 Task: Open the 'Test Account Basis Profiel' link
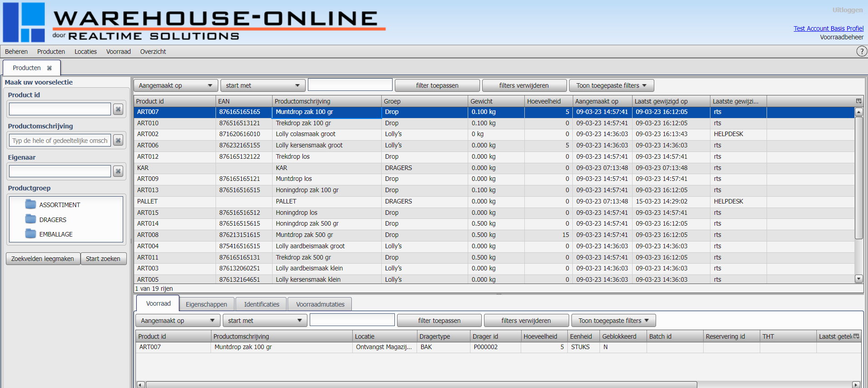click(829, 28)
